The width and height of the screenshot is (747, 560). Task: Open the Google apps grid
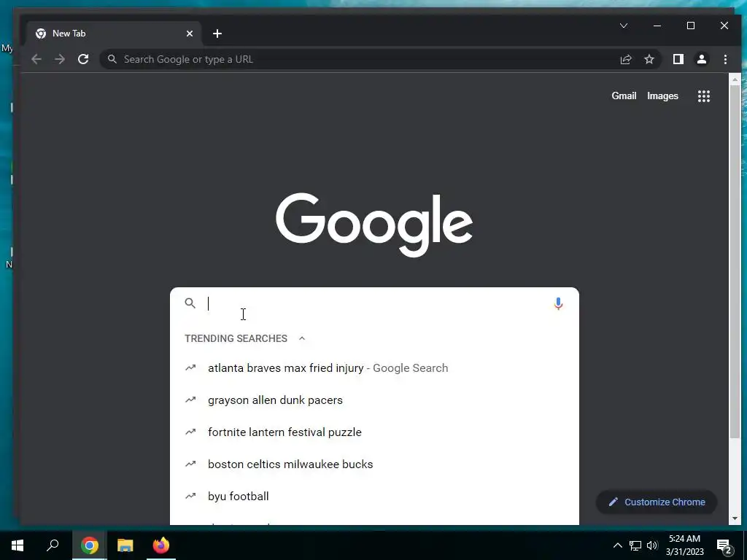pyautogui.click(x=704, y=96)
